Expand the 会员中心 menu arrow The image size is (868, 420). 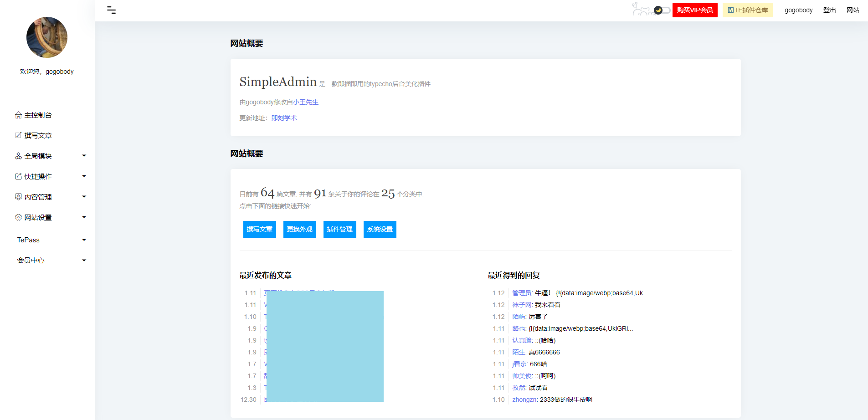click(84, 261)
